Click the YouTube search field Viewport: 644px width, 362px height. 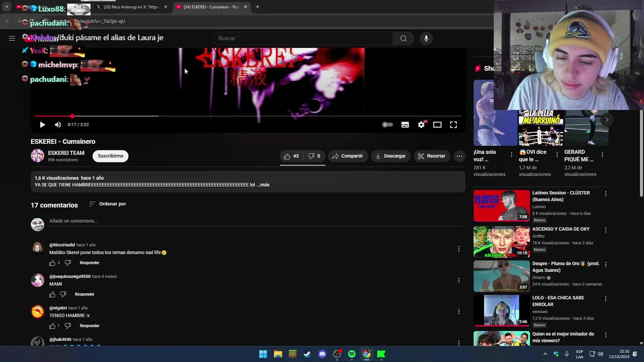click(x=303, y=39)
